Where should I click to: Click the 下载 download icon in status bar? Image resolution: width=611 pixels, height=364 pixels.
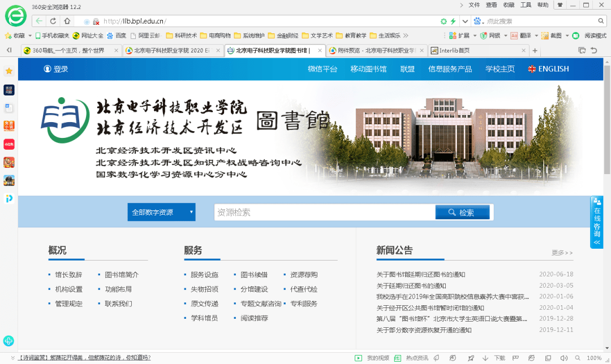click(x=485, y=358)
